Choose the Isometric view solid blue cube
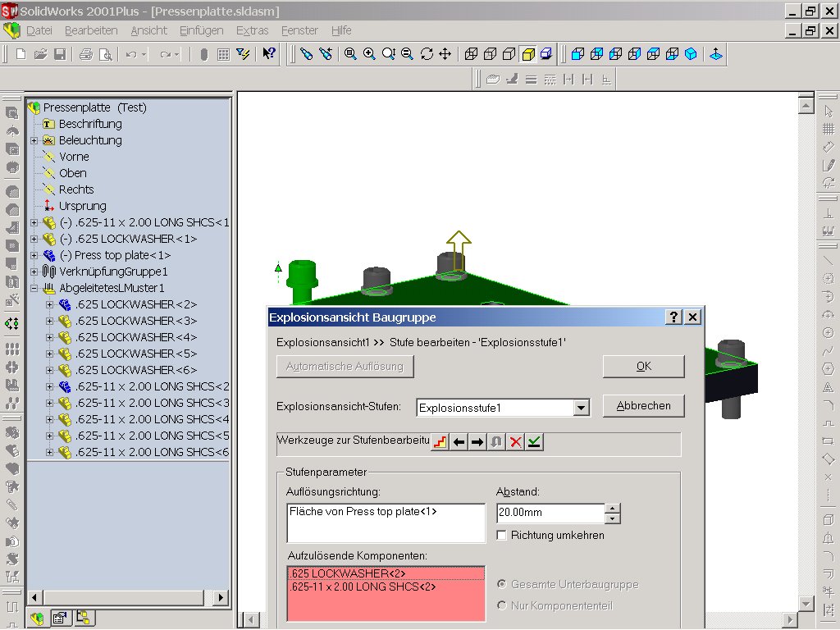 tap(691, 53)
